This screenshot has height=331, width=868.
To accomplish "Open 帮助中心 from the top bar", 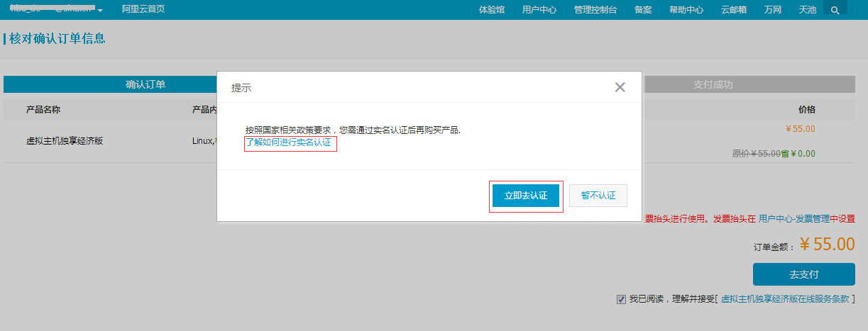I will (x=686, y=10).
